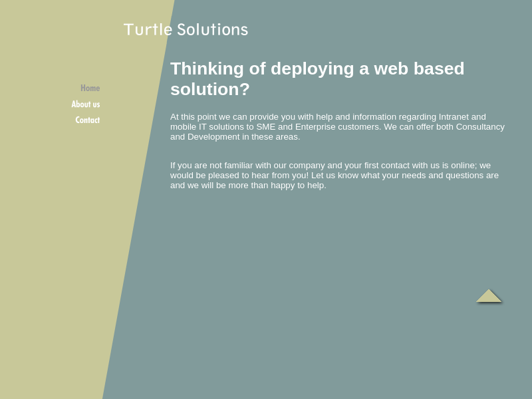The width and height of the screenshot is (532, 399).
Task: Go to the About us page
Action: (x=85, y=104)
